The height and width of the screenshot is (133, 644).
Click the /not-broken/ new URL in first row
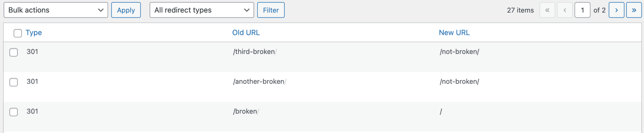(x=459, y=52)
